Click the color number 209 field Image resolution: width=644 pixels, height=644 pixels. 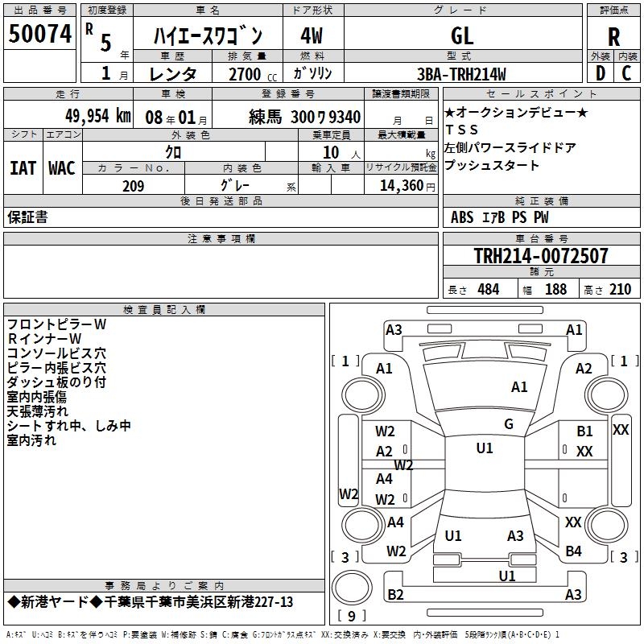click(134, 186)
